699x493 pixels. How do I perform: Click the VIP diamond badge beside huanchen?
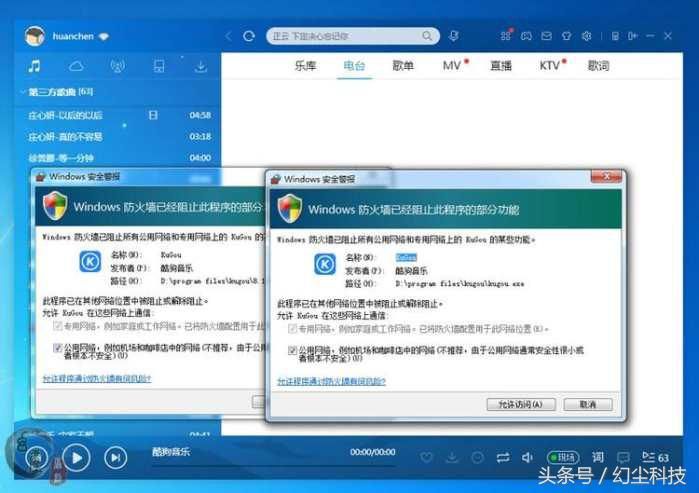pyautogui.click(x=104, y=37)
